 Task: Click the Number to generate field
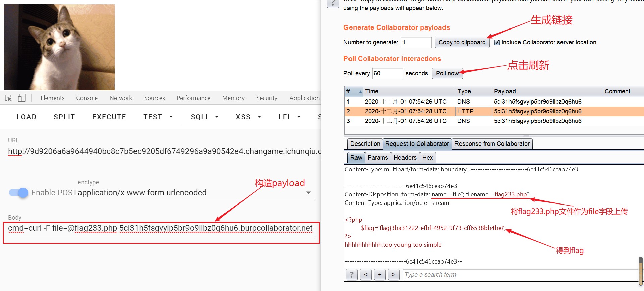point(416,42)
